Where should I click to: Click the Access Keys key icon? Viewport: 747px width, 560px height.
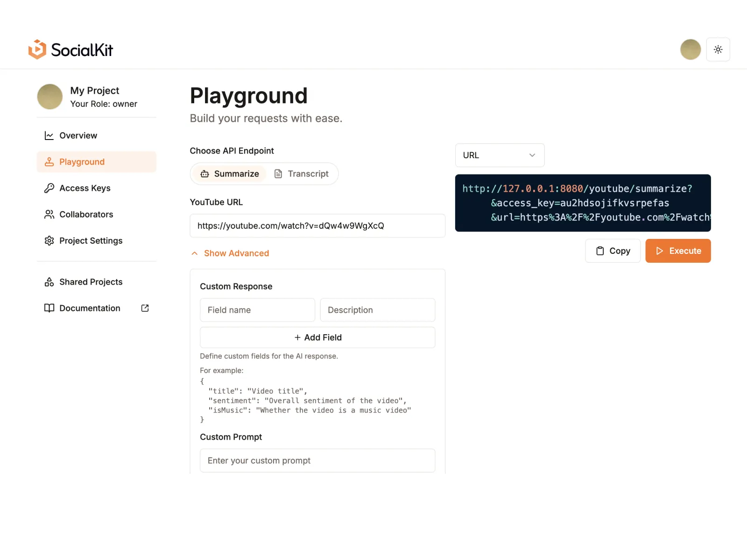click(49, 188)
